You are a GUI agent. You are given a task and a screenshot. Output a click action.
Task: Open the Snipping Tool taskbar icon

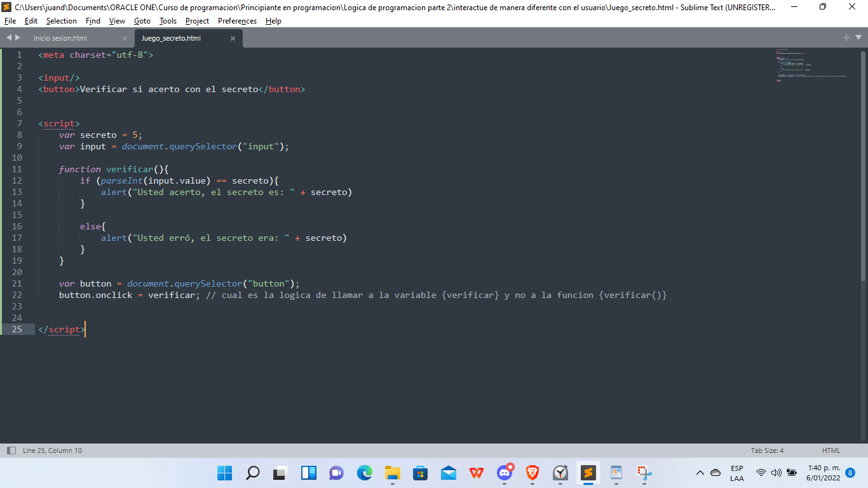coord(644,473)
